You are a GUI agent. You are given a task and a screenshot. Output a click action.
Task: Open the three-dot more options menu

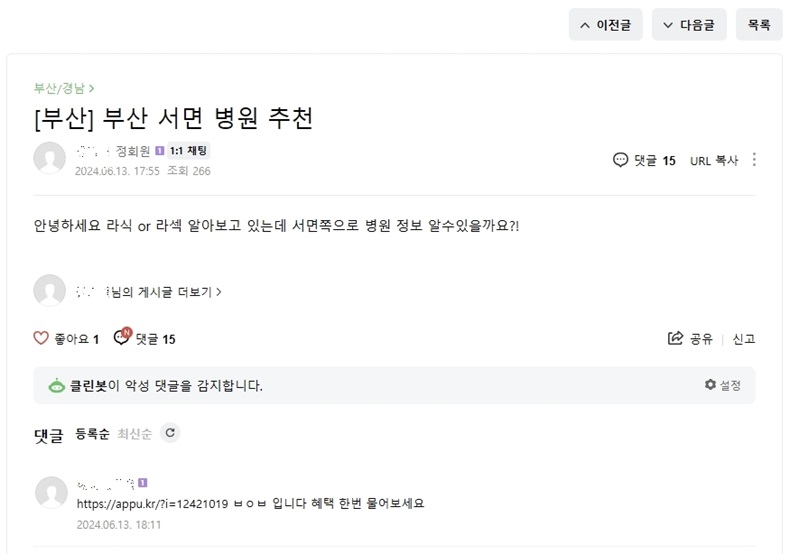click(754, 160)
